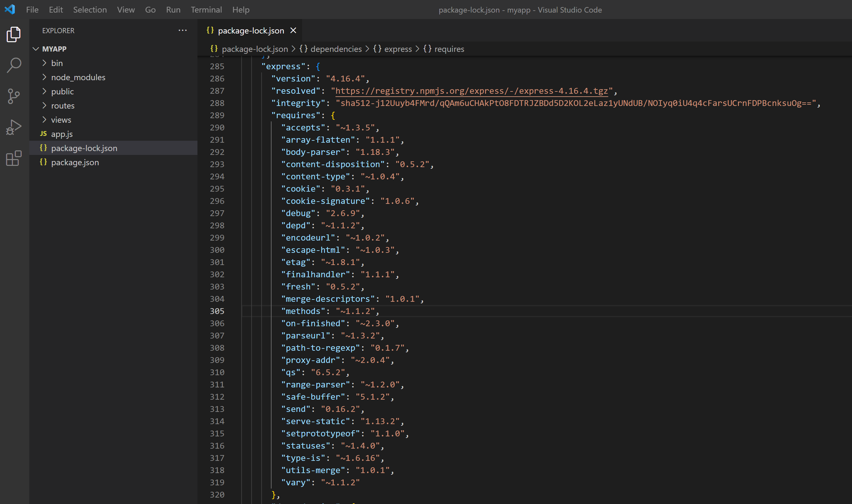Open Explorer more actions ellipsis
This screenshot has width=852, height=504.
click(183, 31)
